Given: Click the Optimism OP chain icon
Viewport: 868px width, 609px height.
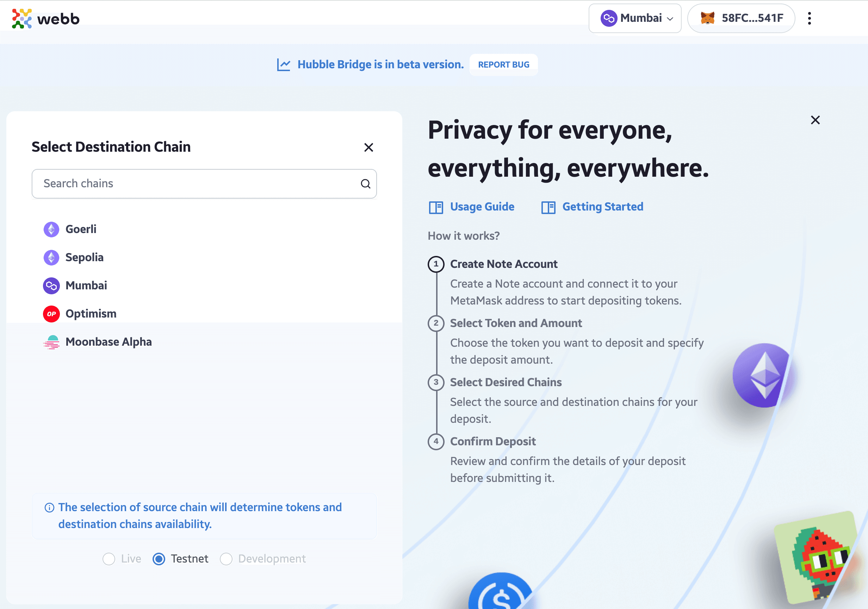Looking at the screenshot, I should (51, 314).
